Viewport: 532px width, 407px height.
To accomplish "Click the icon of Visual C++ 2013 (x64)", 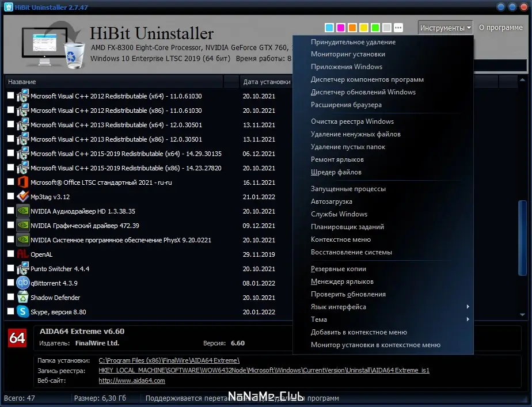I will tap(22, 124).
